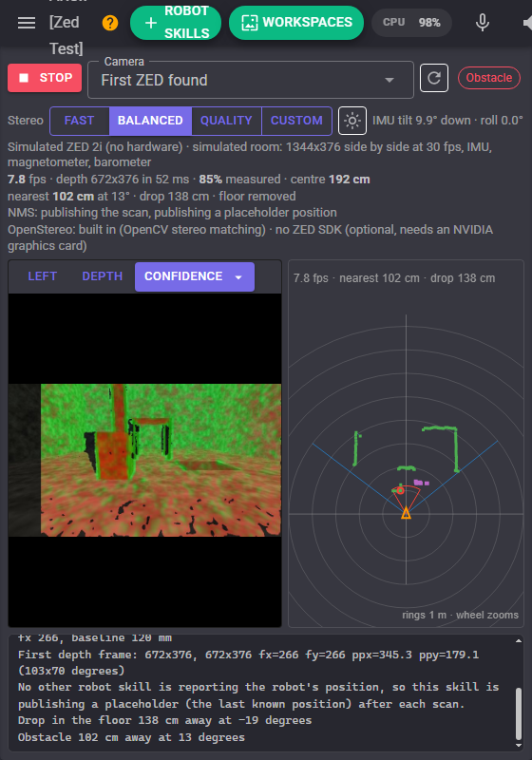Click 'Simulated ZED 2i (no hardware)' text

(x=95, y=147)
